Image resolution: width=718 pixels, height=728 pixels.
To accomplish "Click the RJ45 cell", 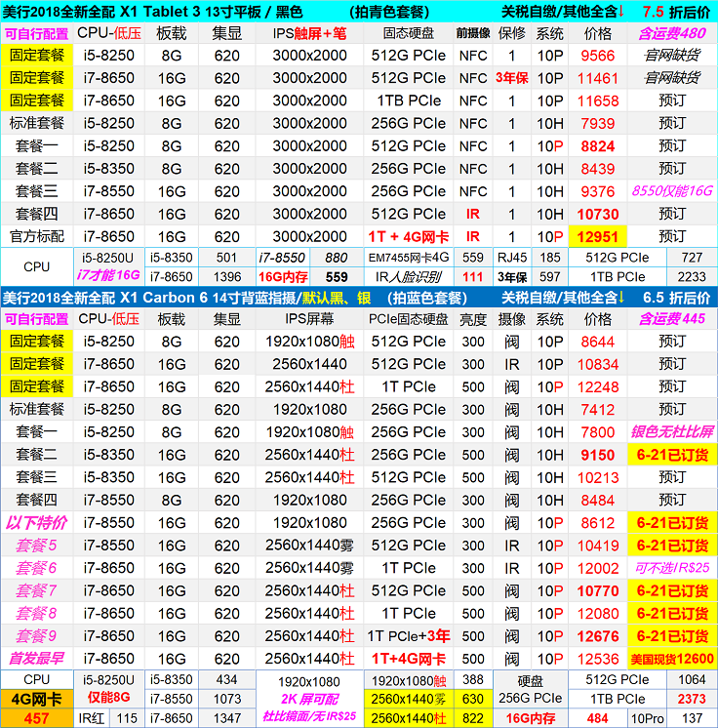I will [x=512, y=258].
